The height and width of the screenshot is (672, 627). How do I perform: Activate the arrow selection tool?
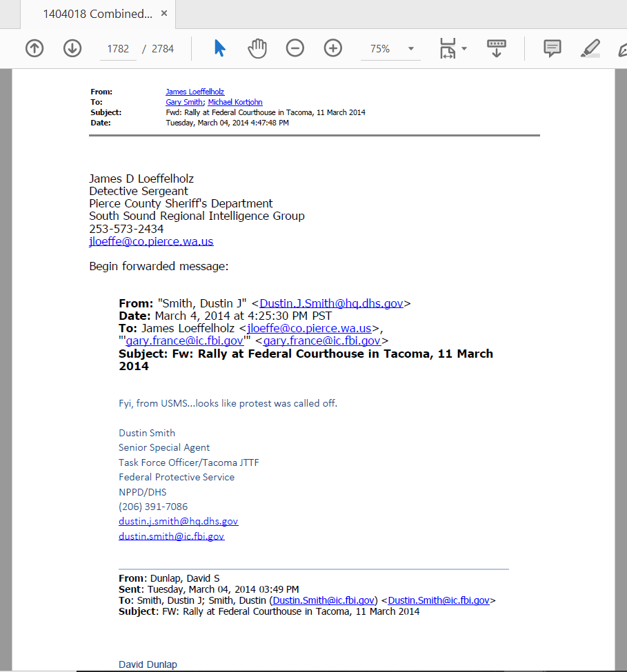click(219, 48)
